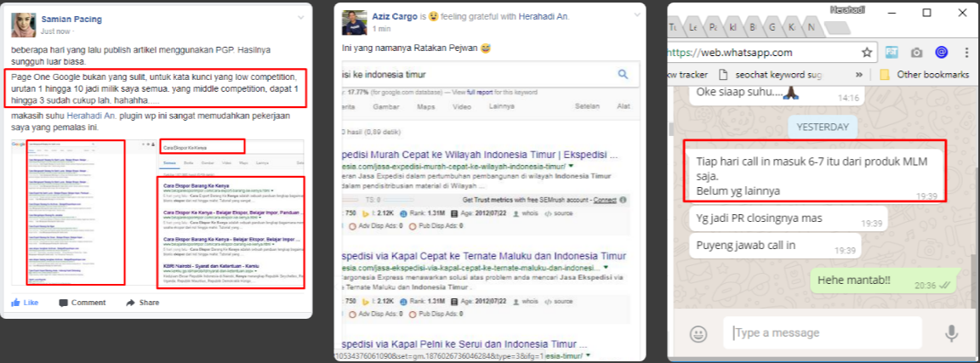Open Cara Ekspor Ke Kenya screenshot thumbnail
This screenshot has height=363, width=980.
[x=232, y=214]
